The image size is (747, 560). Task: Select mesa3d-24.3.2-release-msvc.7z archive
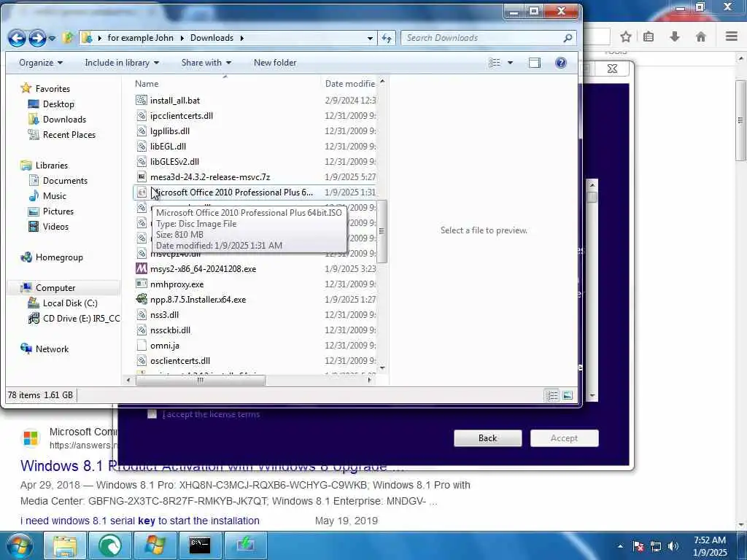210,177
